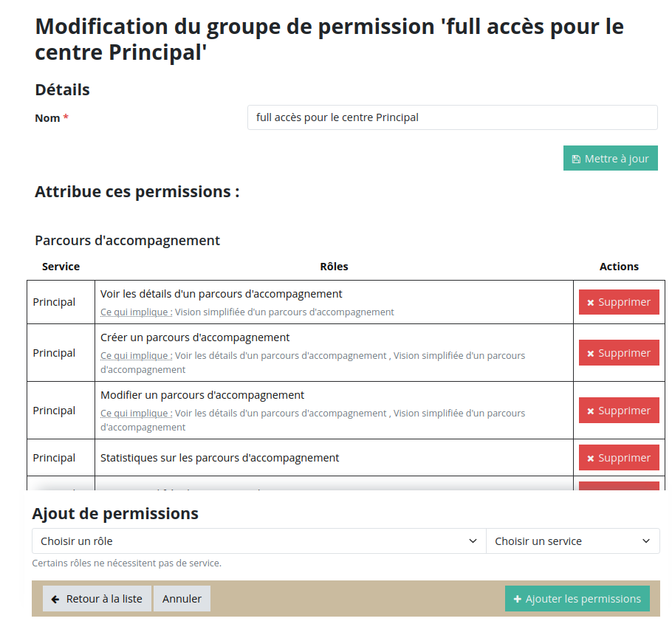
Task: Open the 'Choisir un rôle' dropdown
Action: pos(251,541)
